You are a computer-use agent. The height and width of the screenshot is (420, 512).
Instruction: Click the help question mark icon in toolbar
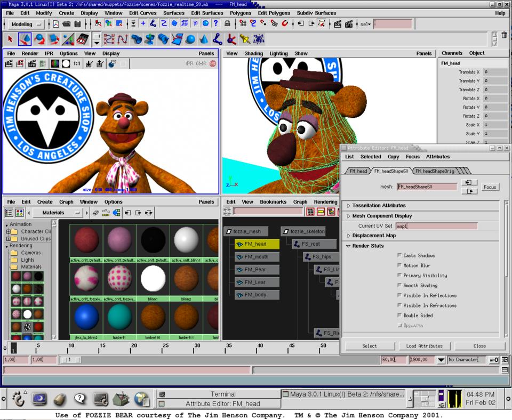215,23
